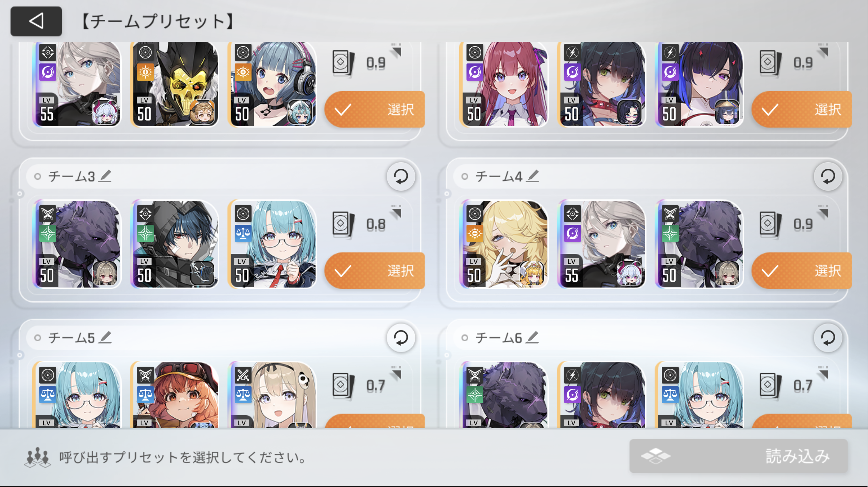The width and height of the screenshot is (868, 487).
Task: Edit the チーム3 name with pencil icon
Action: pyautogui.click(x=105, y=176)
